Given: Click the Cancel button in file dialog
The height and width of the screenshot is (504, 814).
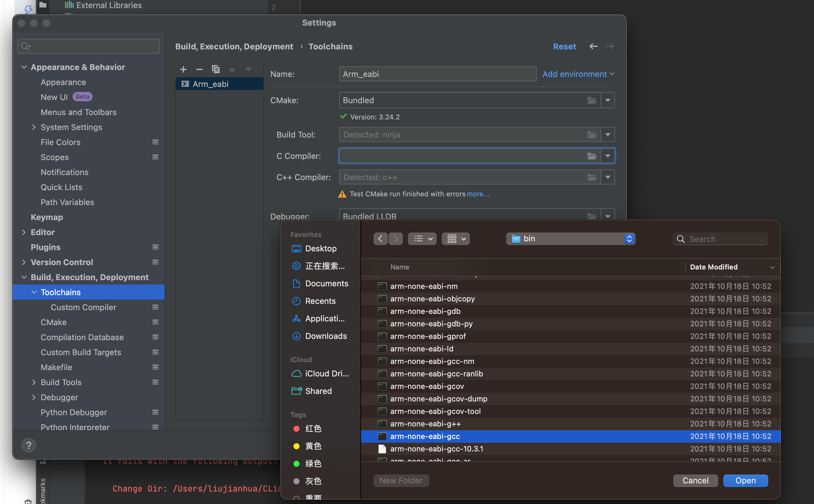Looking at the screenshot, I should (695, 481).
